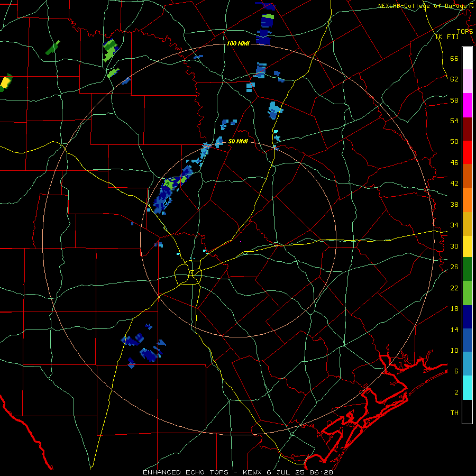Click the "42" legend value

tap(454, 184)
